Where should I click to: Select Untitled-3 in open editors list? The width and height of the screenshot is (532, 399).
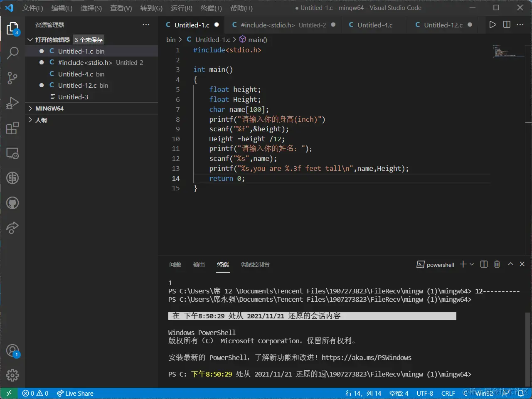click(91, 97)
